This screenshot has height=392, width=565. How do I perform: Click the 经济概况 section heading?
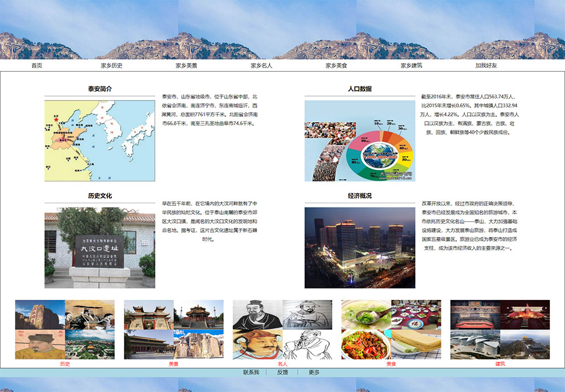[359, 195]
